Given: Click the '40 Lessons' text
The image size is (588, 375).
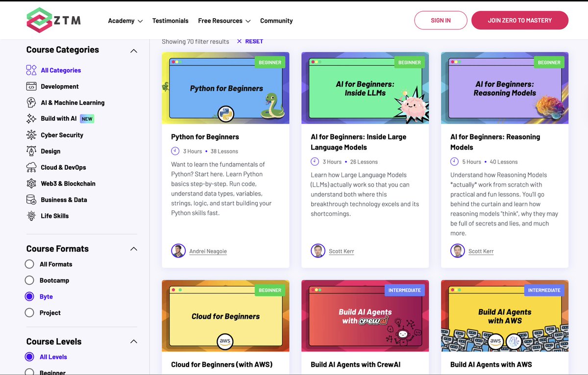Looking at the screenshot, I should [504, 162].
